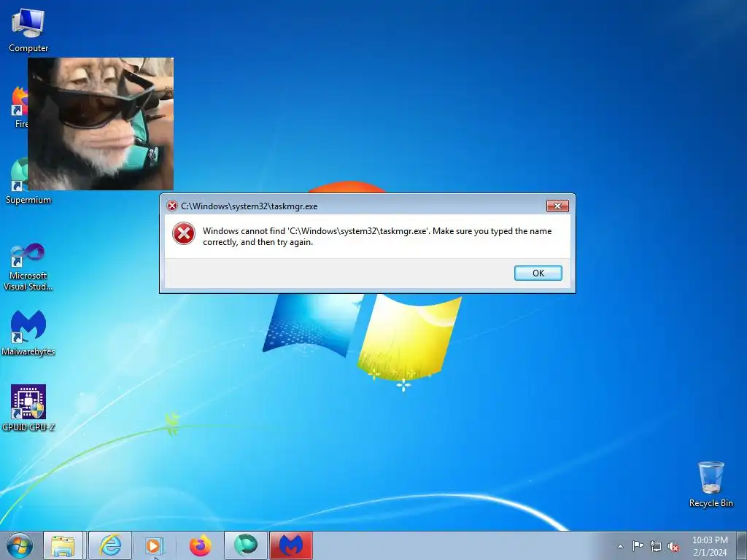Click the red error icon in the dialog

tap(183, 233)
